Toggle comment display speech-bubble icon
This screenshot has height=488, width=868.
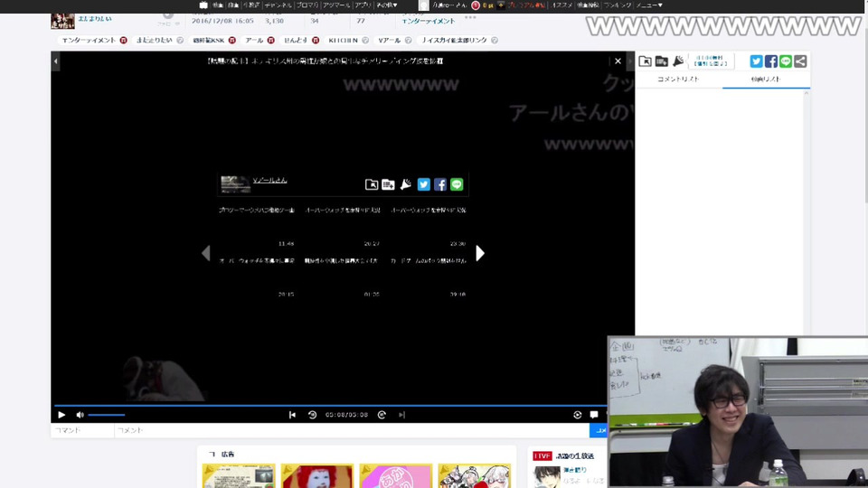point(594,415)
